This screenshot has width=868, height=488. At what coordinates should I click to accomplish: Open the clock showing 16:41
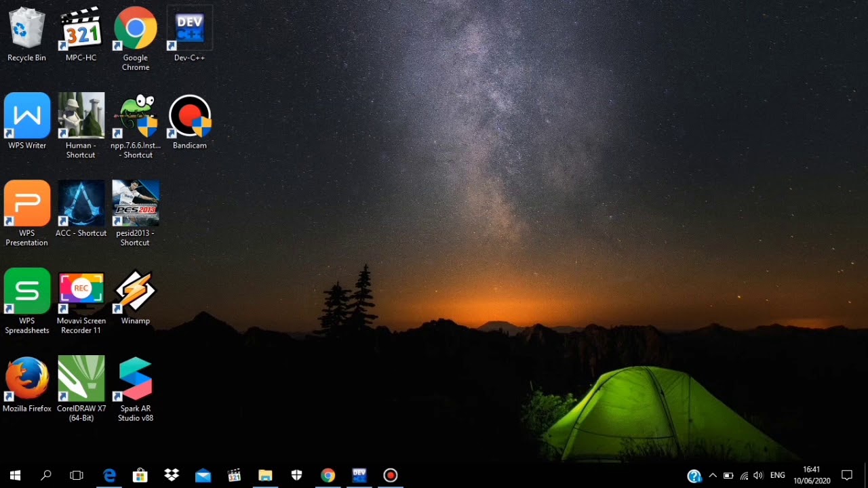(812, 475)
